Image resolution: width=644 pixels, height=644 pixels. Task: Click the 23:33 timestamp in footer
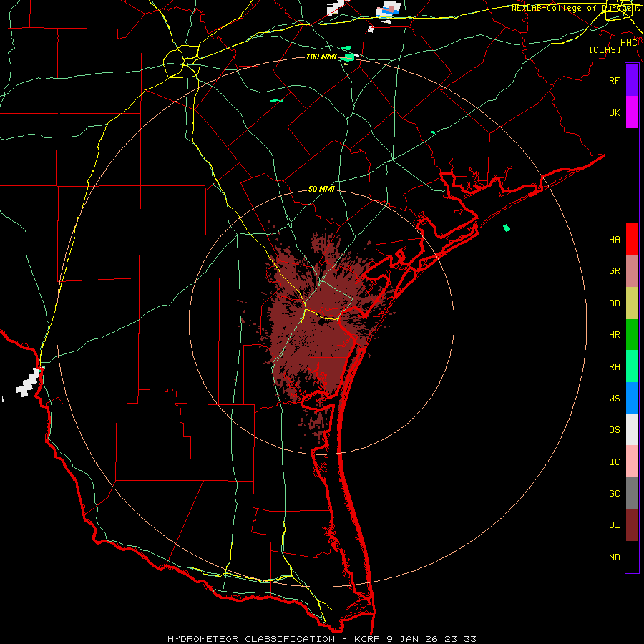point(462,639)
